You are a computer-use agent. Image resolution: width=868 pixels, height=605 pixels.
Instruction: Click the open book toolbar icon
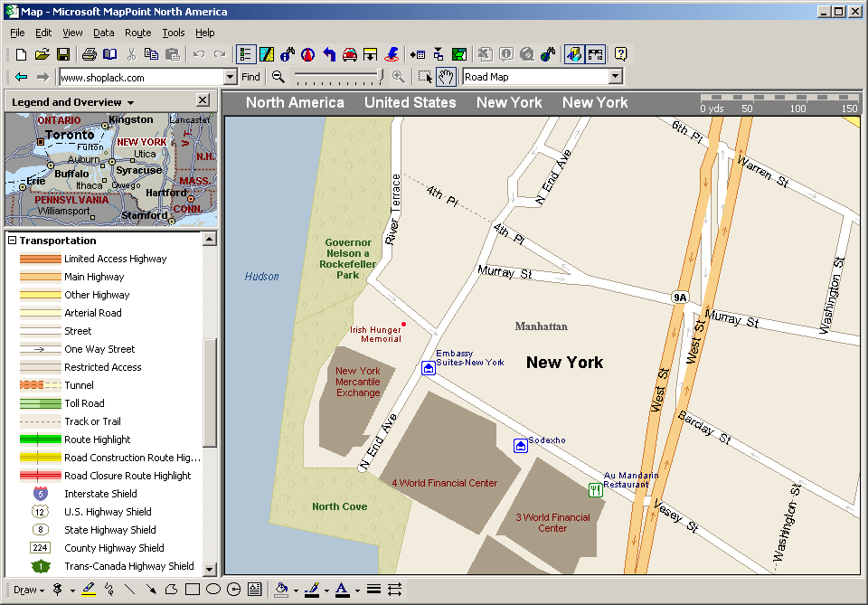(110, 54)
